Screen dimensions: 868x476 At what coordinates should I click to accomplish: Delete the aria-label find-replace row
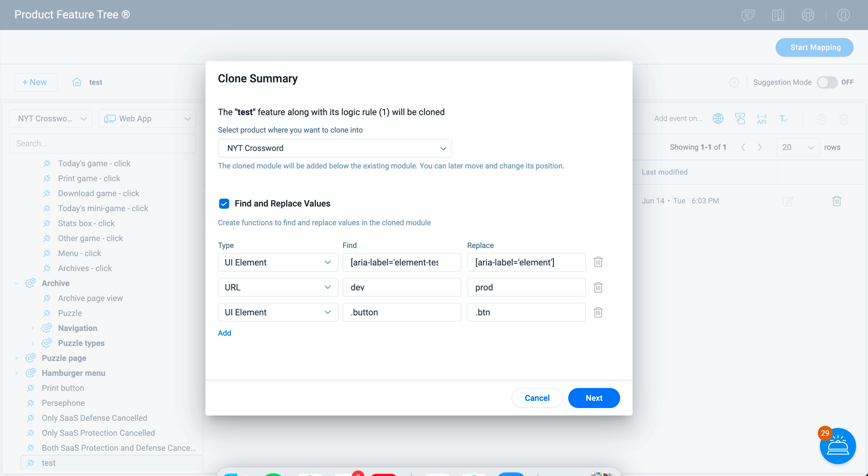[x=598, y=262]
